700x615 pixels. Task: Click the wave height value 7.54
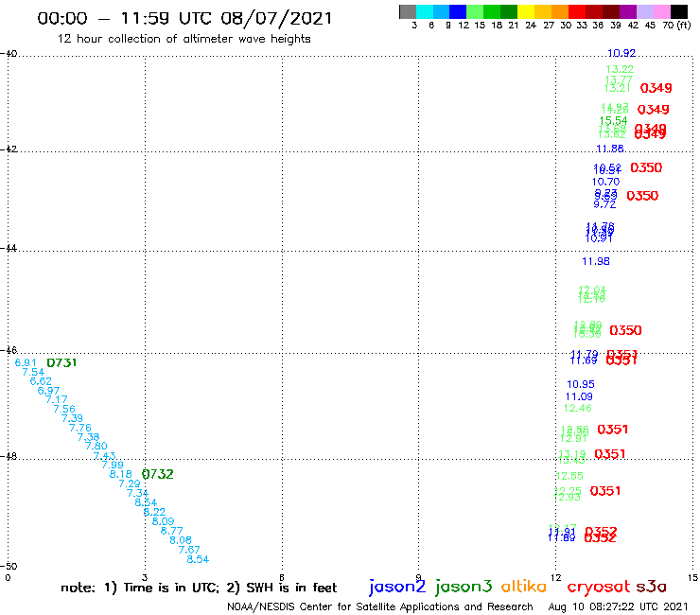click(33, 372)
